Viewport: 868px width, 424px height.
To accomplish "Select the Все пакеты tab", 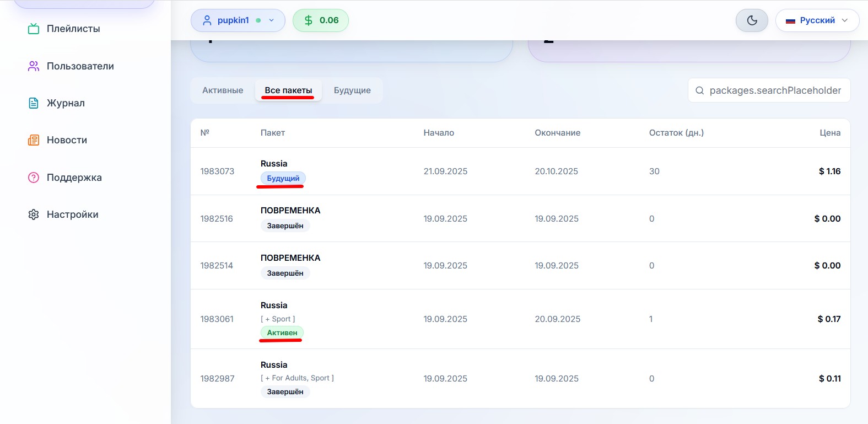I will [288, 90].
